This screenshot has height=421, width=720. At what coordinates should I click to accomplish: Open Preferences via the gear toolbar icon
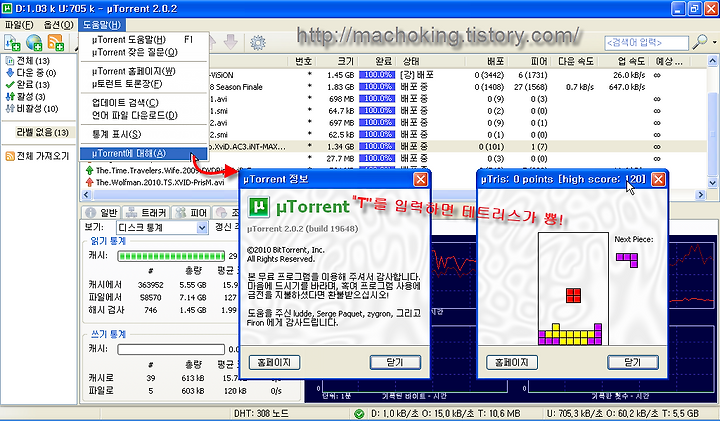pos(258,42)
